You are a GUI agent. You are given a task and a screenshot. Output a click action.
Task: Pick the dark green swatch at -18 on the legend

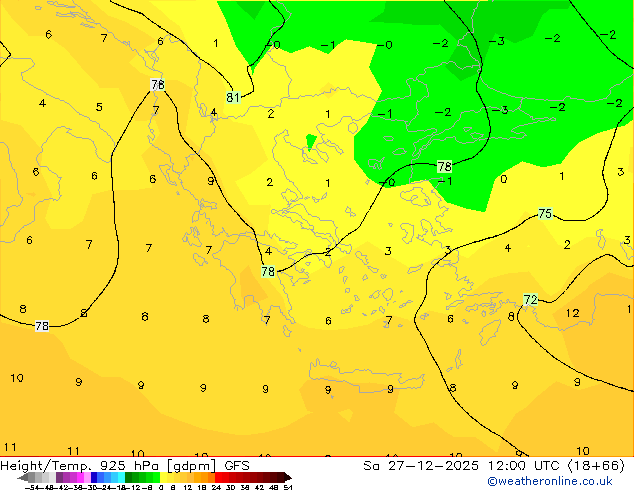click(x=129, y=477)
